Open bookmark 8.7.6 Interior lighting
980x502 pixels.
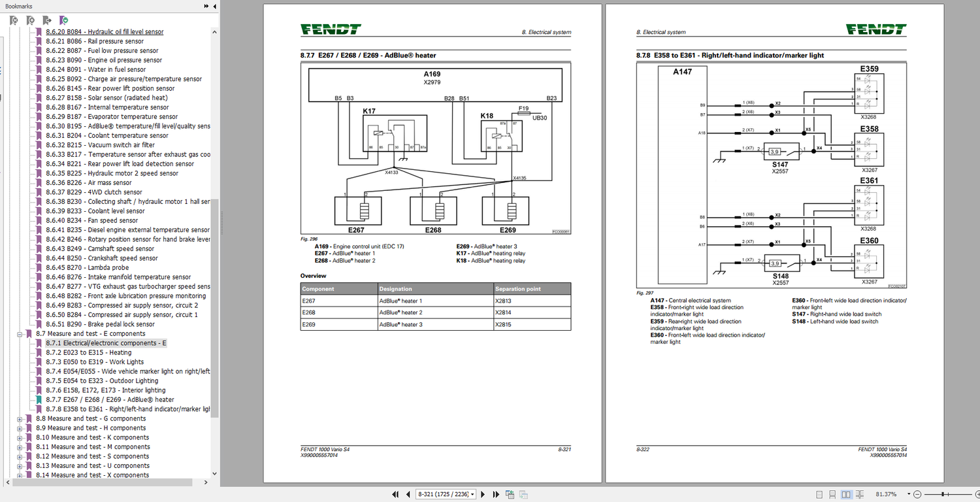point(106,390)
